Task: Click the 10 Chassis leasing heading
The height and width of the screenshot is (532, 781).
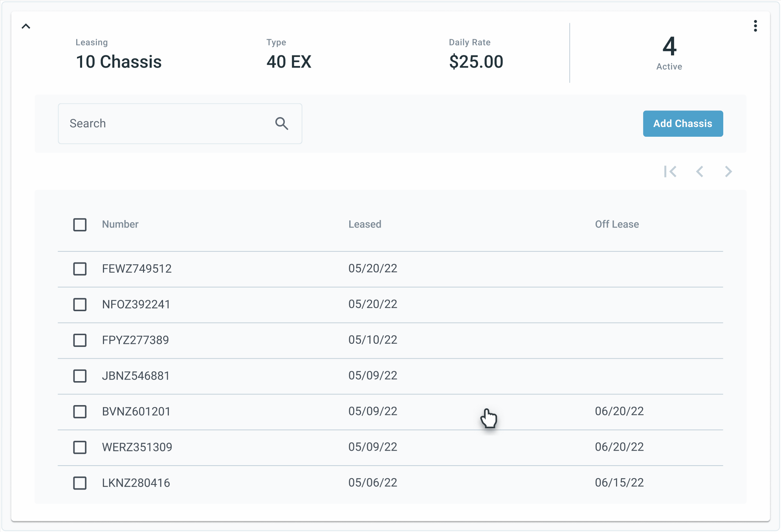Action: 119,62
